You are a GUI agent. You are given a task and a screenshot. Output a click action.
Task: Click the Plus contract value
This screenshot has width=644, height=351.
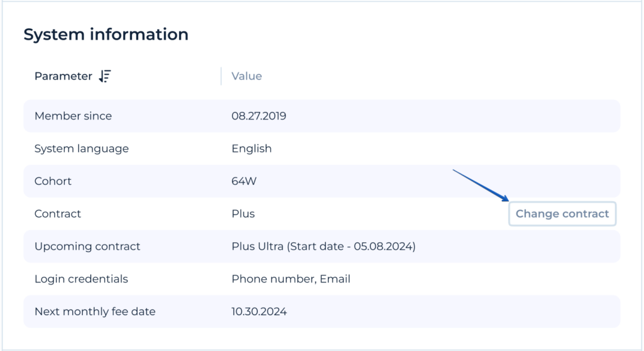point(243,214)
